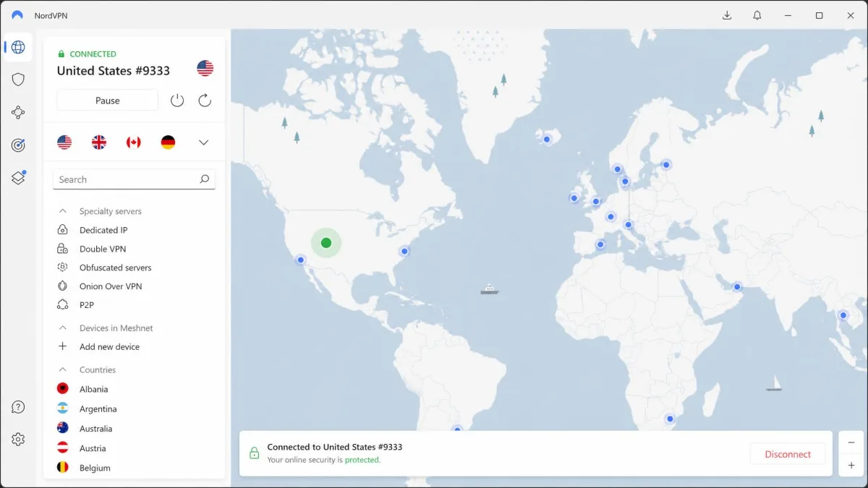Click the search magnifier icon

(204, 179)
